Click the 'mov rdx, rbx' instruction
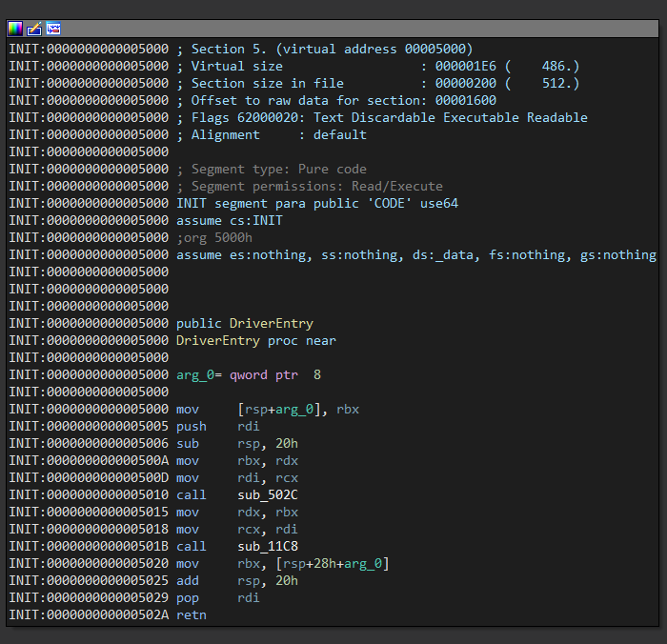 (x=237, y=513)
